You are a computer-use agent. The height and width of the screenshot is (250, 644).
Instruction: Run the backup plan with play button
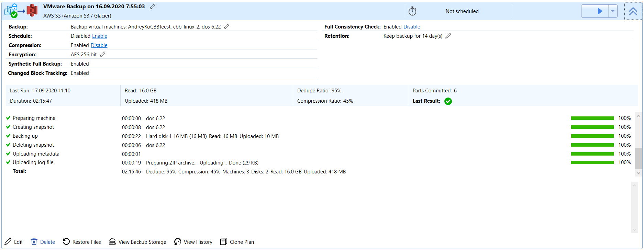[599, 11]
